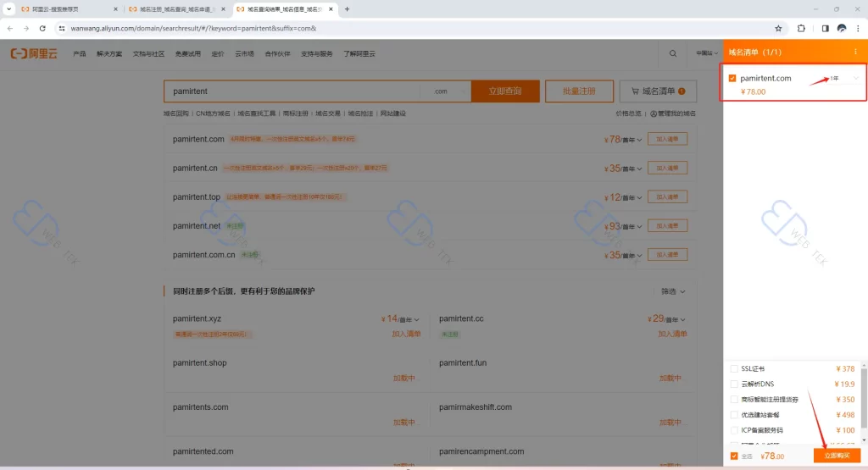Open the 产品 menu in header
This screenshot has width=868, height=470.
(x=79, y=53)
